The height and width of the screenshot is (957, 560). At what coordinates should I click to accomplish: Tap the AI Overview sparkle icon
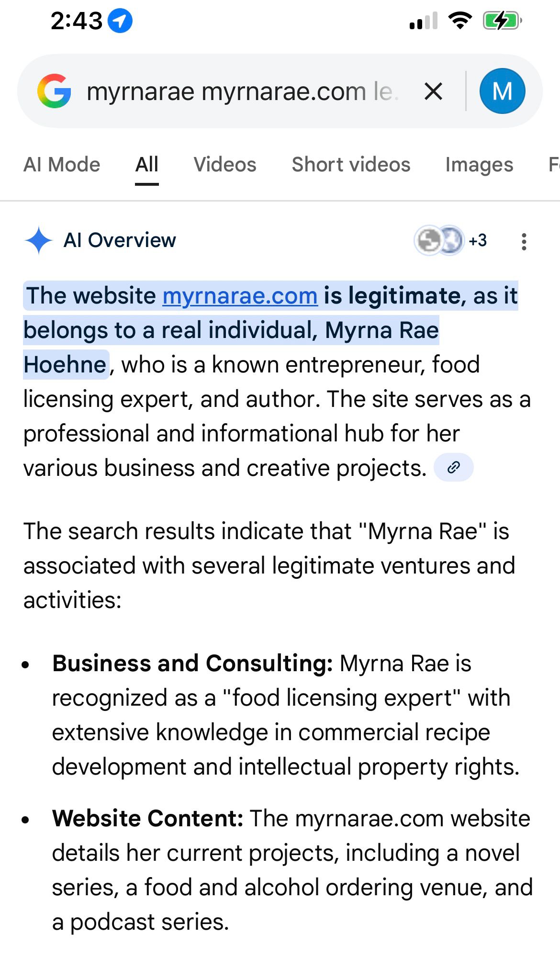(x=39, y=240)
